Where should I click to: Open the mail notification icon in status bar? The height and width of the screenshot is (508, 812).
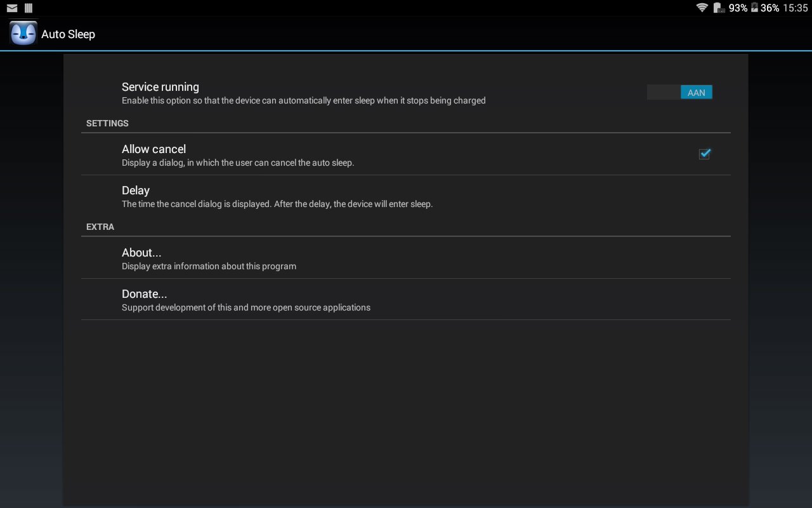12,8
